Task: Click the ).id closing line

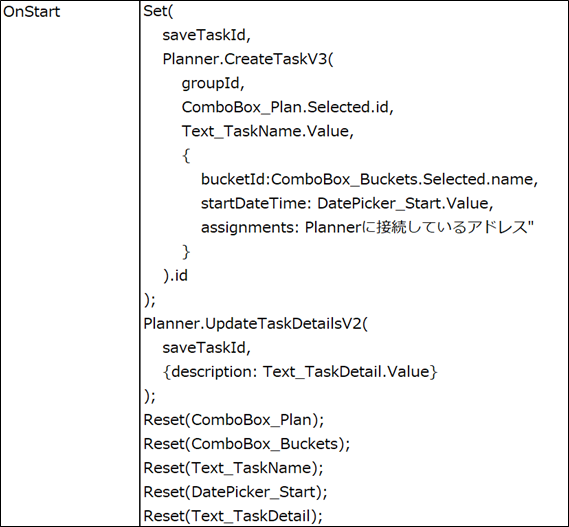Action: [x=175, y=276]
